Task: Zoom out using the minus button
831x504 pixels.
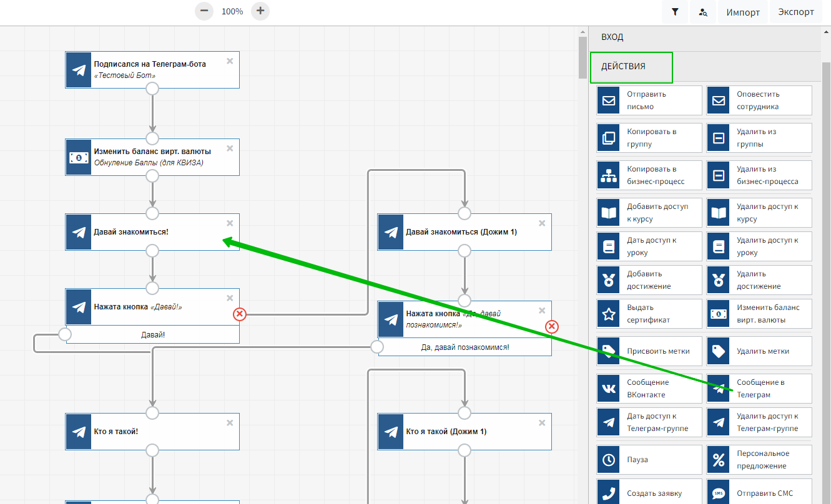Action: (204, 11)
